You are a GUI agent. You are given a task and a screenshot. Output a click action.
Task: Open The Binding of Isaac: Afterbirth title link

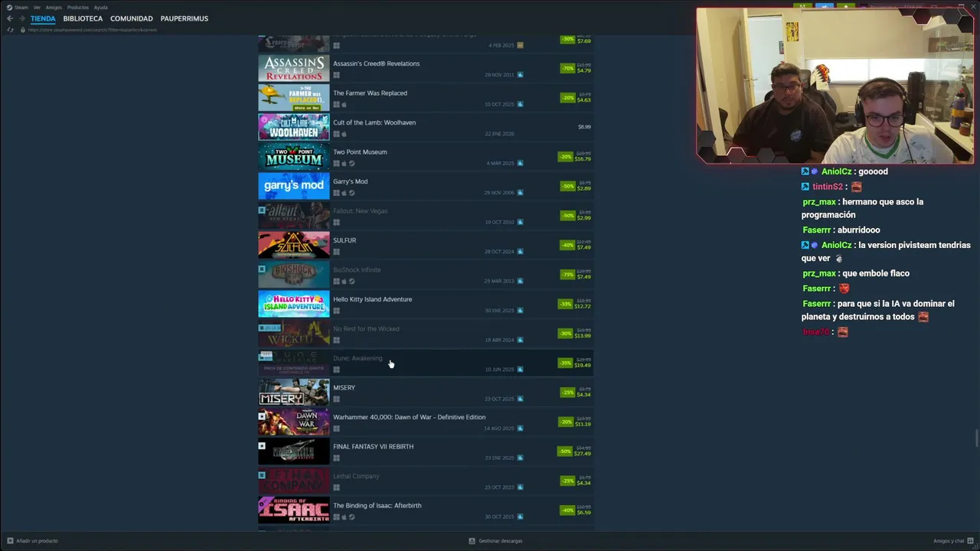(x=377, y=505)
